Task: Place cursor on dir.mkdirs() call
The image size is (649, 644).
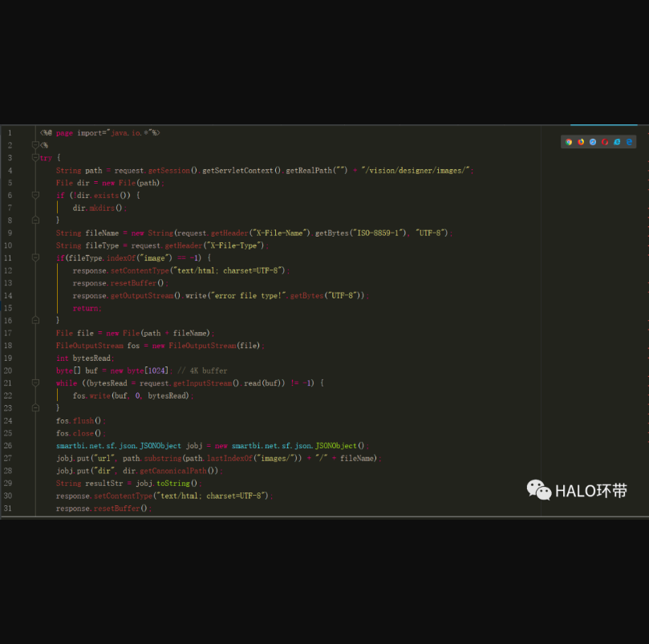Action: (99, 208)
